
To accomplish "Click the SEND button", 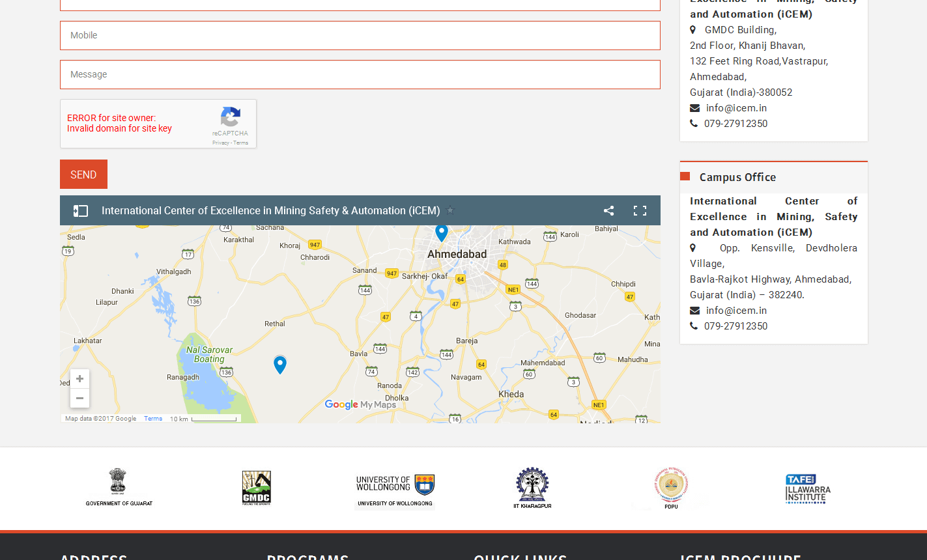I will coord(83,175).
